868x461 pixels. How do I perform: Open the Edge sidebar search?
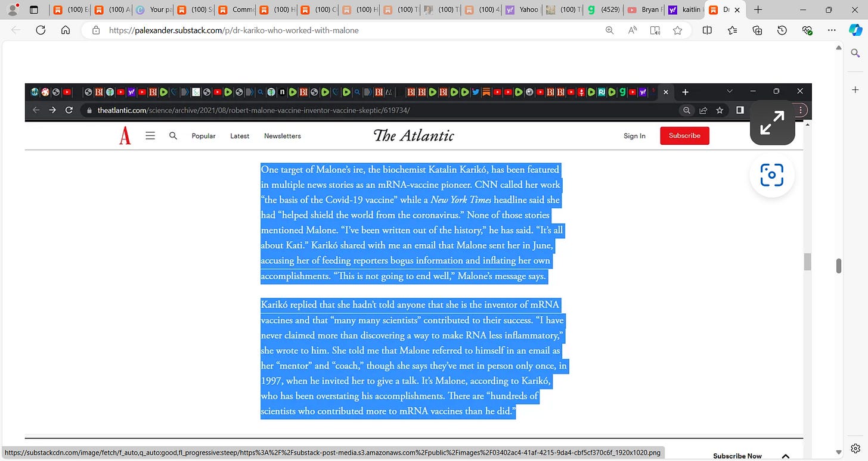tap(855, 53)
